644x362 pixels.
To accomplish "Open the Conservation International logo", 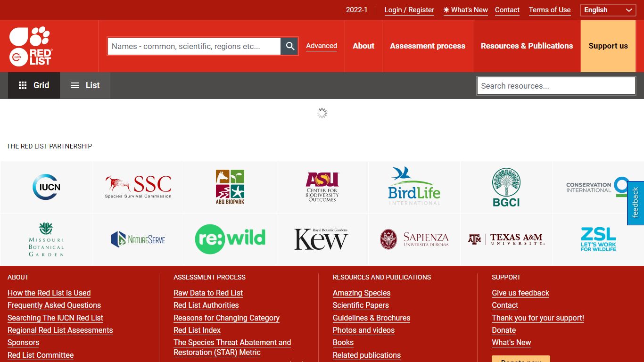I will 598,187.
